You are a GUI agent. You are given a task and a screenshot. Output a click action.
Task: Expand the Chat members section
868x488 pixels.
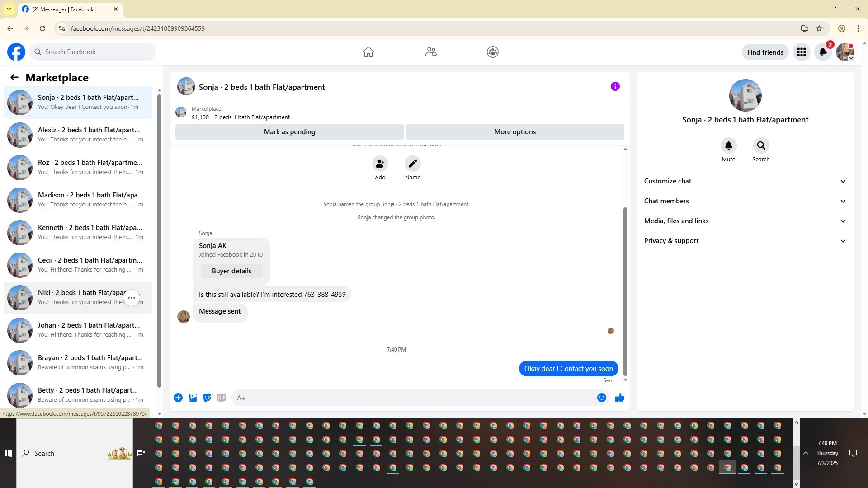tap(745, 201)
